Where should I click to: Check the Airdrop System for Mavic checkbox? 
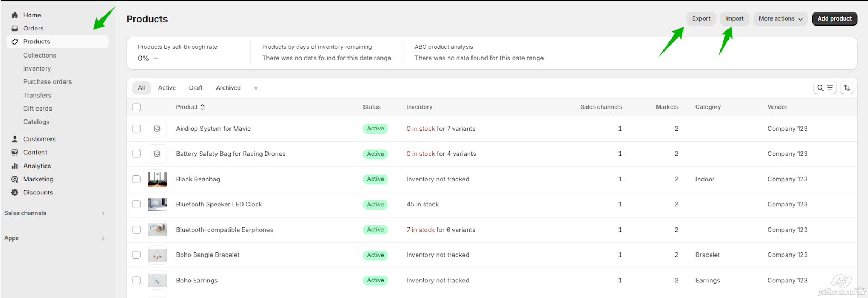[137, 129]
